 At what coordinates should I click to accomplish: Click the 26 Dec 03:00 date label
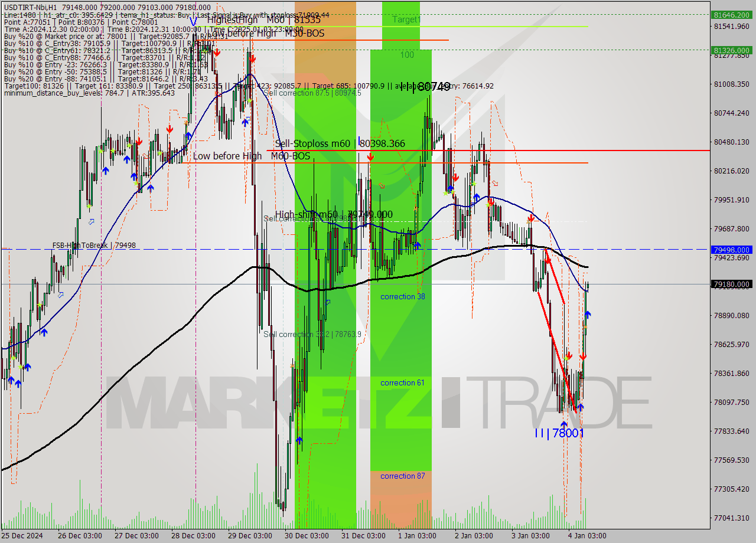point(81,536)
